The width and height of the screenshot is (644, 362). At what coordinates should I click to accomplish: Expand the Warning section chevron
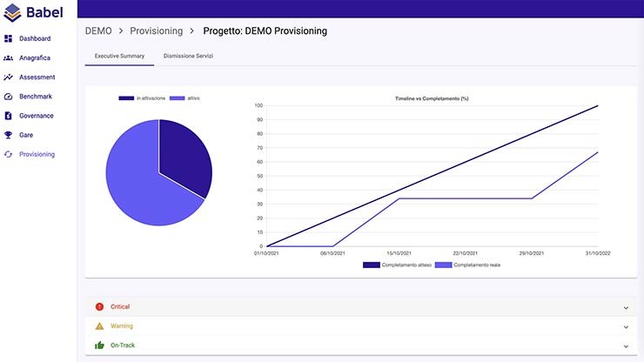coord(626,326)
